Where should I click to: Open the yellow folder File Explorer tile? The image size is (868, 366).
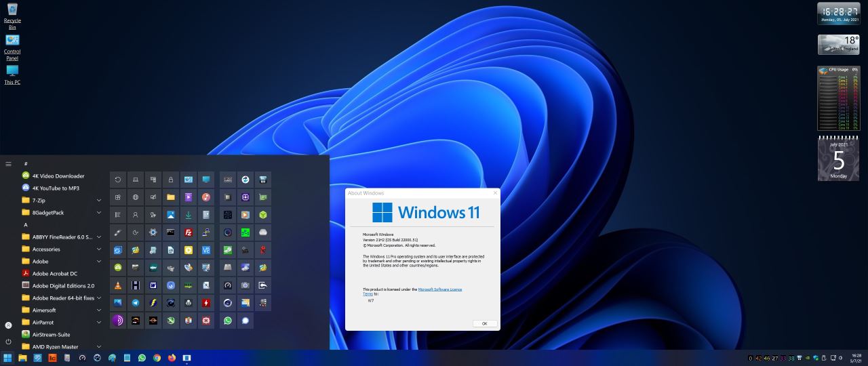pyautogui.click(x=171, y=197)
